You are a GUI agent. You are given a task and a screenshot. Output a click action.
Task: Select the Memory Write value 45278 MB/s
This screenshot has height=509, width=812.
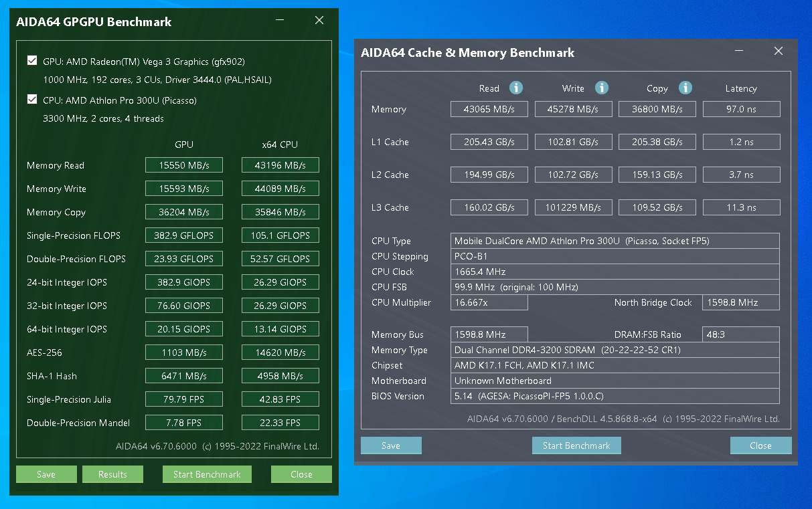574,109
